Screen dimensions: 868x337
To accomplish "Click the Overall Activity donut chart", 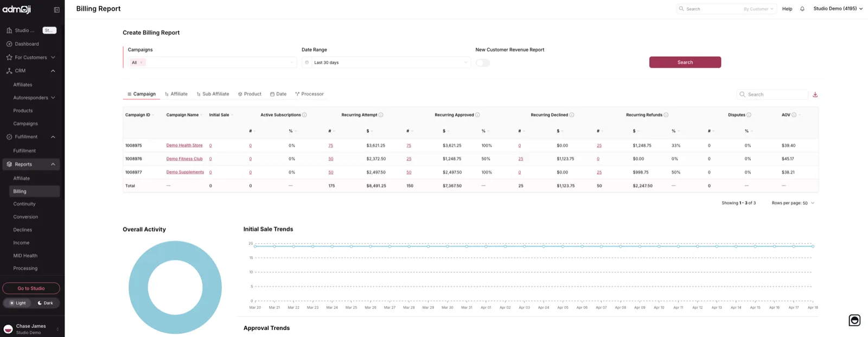I will (x=175, y=288).
